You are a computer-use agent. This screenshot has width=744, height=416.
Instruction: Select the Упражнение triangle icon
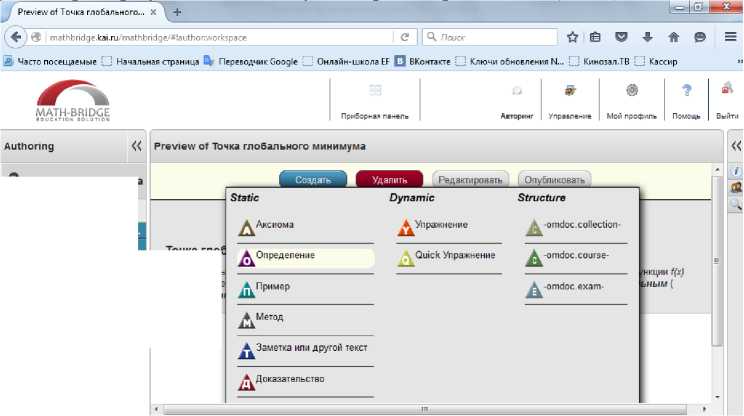coord(406,228)
